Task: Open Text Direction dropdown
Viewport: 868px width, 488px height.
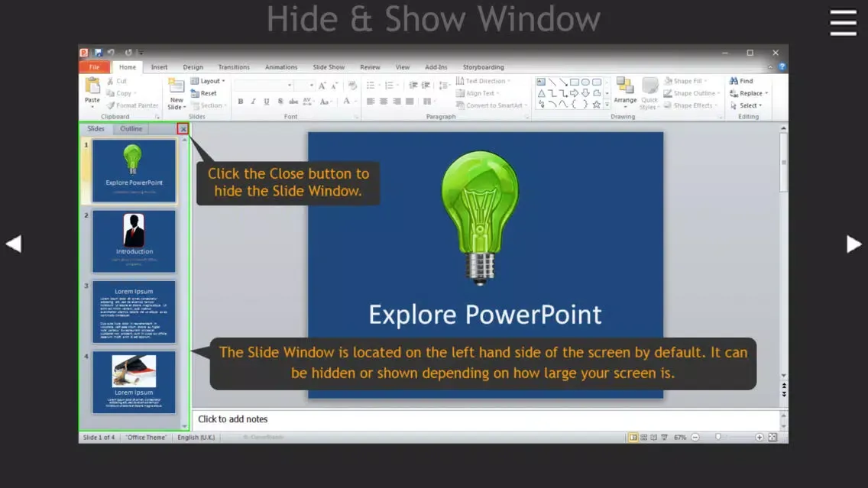Action: 483,81
